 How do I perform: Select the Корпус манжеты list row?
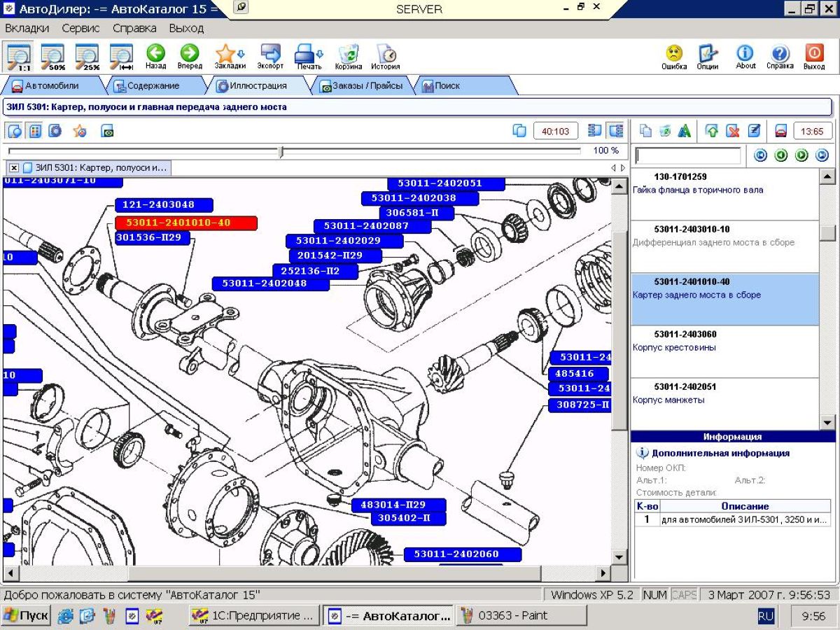pyautogui.click(x=724, y=404)
